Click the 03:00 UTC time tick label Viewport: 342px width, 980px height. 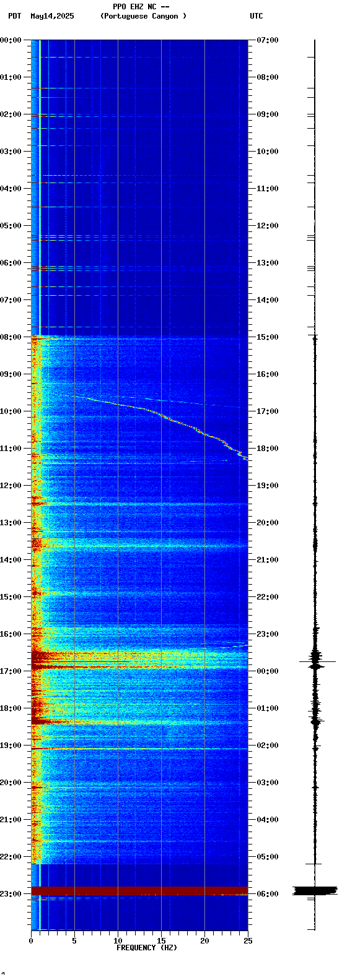pyautogui.click(x=267, y=783)
